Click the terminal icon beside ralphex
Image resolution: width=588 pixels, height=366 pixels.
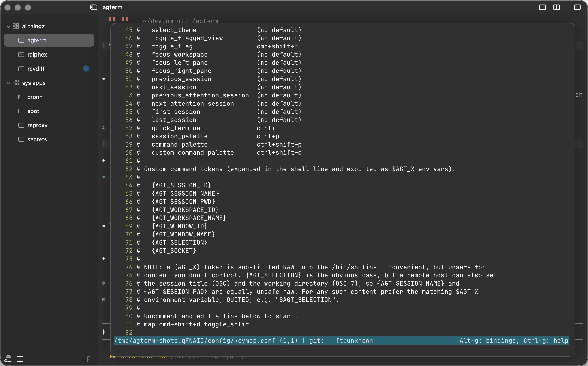click(x=21, y=54)
